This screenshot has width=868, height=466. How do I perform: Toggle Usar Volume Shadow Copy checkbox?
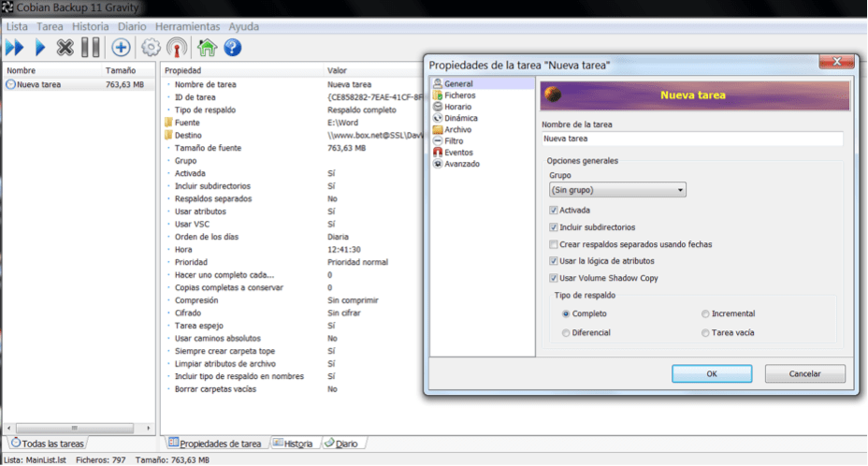[x=553, y=278]
